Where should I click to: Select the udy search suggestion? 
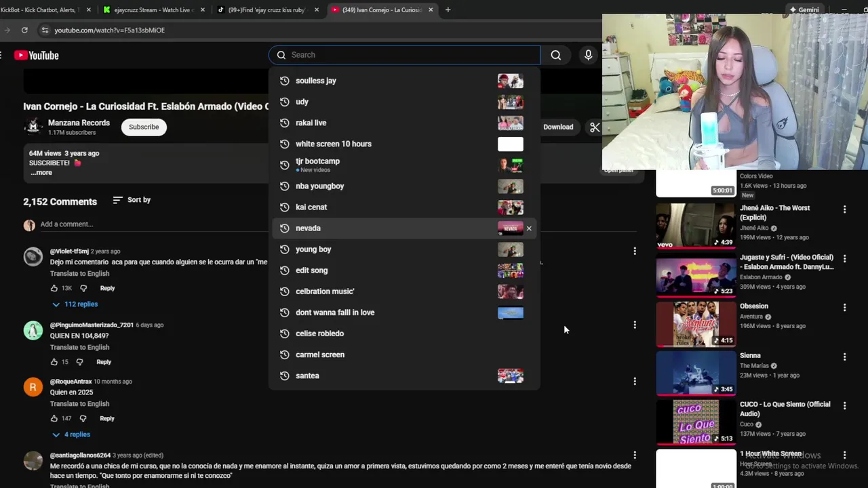405,102
